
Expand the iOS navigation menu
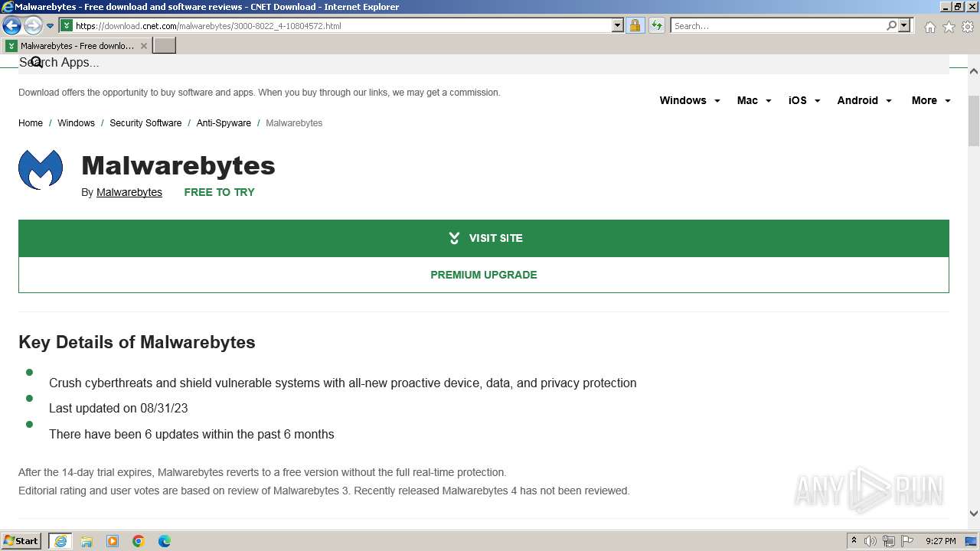tap(805, 100)
